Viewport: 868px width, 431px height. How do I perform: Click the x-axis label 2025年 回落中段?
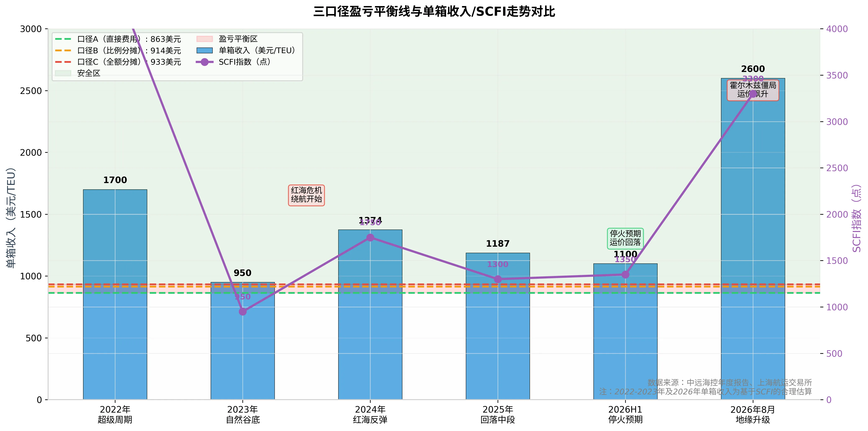pos(498,415)
